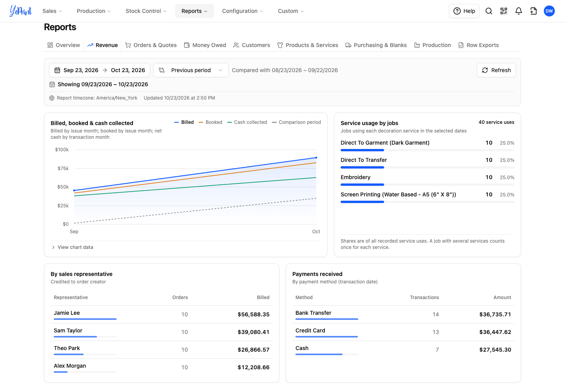Open the Production menu in the top bar

94,11
